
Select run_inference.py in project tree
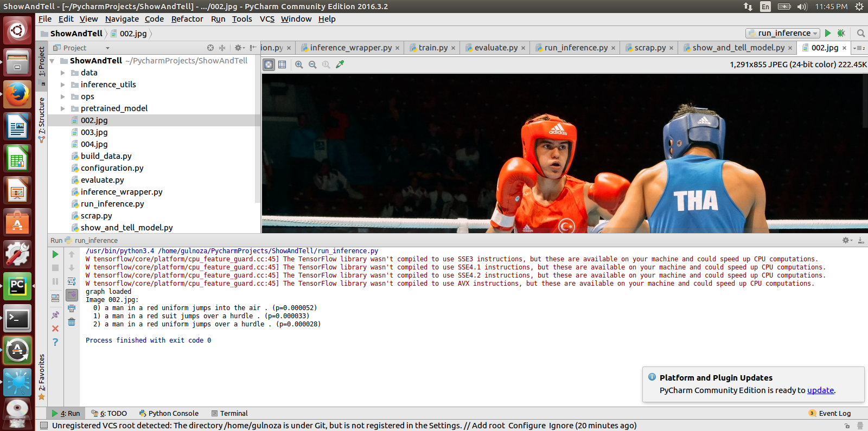[112, 204]
